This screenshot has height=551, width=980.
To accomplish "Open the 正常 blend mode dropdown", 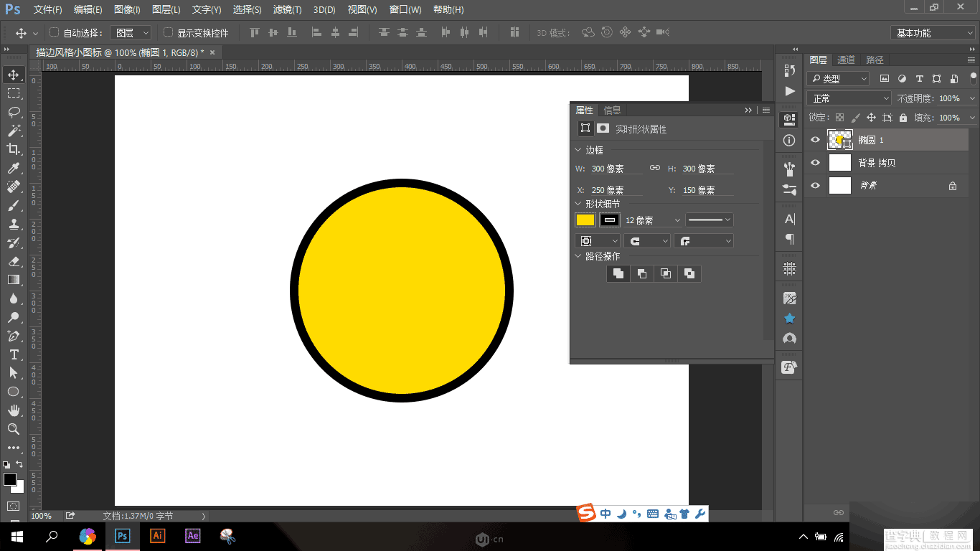I will (x=849, y=98).
